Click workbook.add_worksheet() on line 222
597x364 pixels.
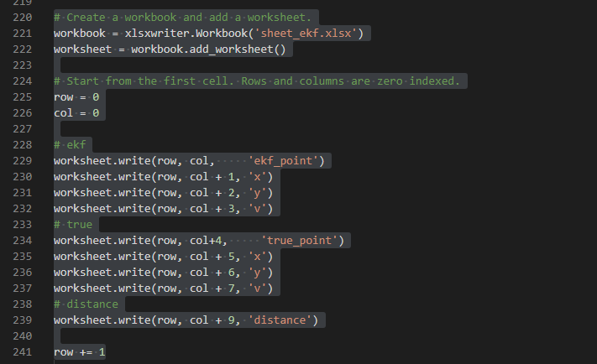tap(208, 49)
